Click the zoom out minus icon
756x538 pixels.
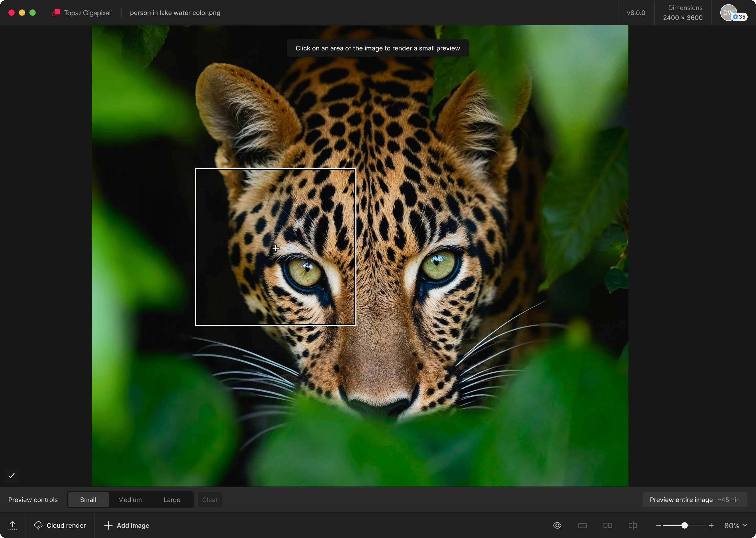(x=658, y=525)
